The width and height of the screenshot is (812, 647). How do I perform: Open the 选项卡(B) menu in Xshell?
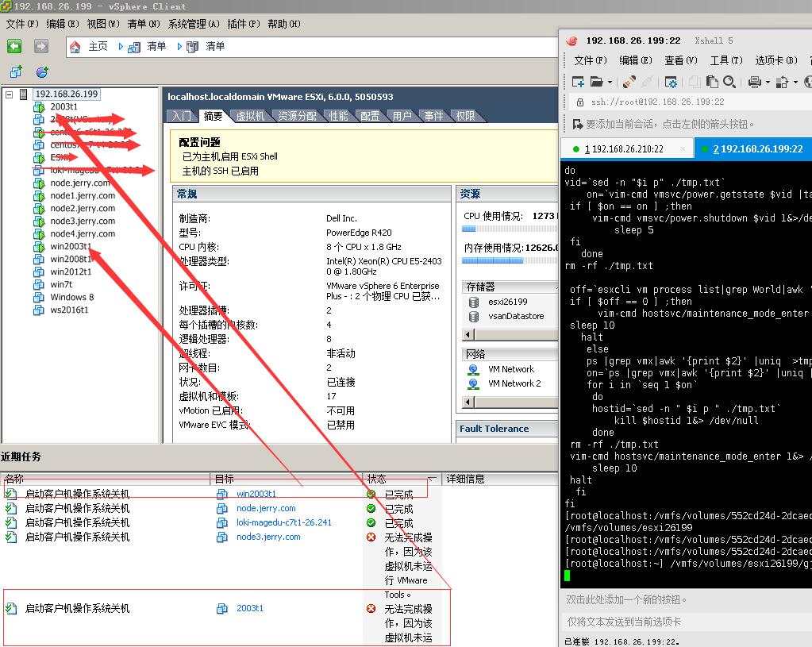(x=775, y=60)
